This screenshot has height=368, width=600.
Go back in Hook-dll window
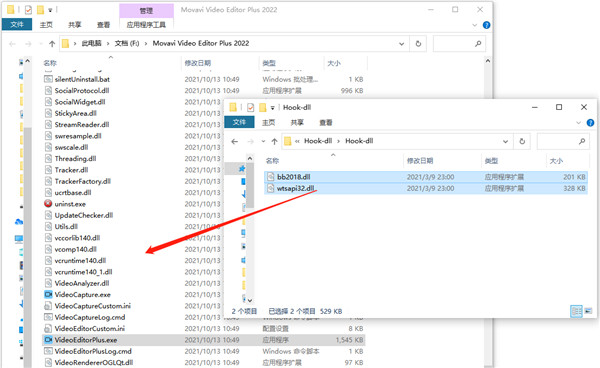coord(235,141)
